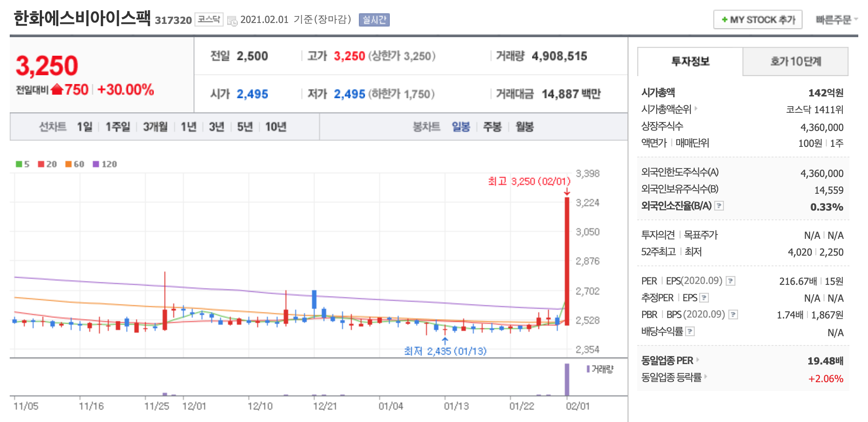The height and width of the screenshot is (422, 868).
Task: Click the purple 120-day moving average swatch
Action: pos(96,164)
